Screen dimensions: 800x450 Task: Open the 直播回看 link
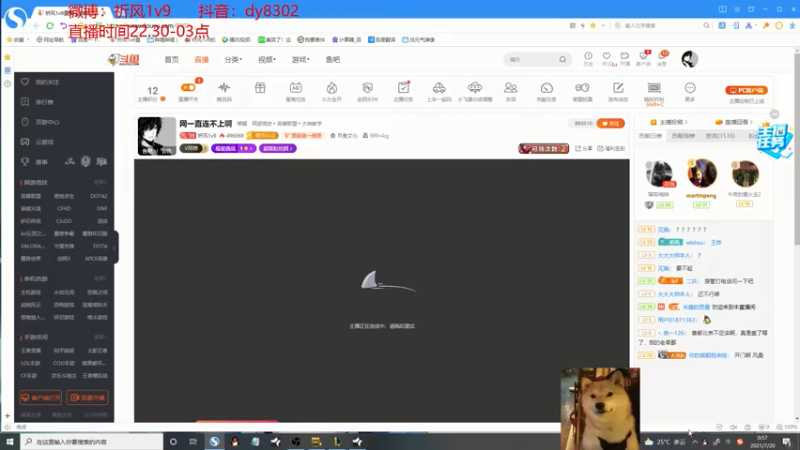point(734,122)
